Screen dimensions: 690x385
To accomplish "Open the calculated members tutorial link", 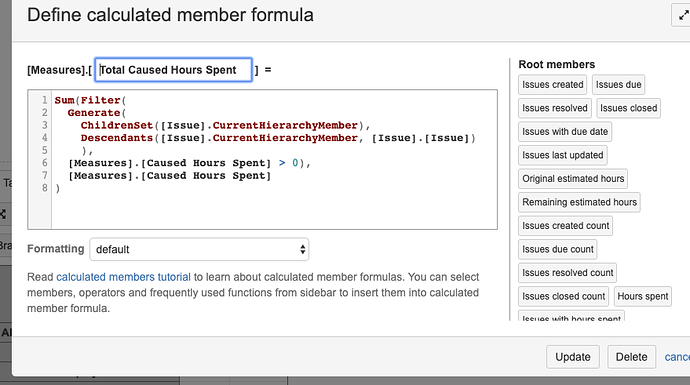I will point(123,277).
